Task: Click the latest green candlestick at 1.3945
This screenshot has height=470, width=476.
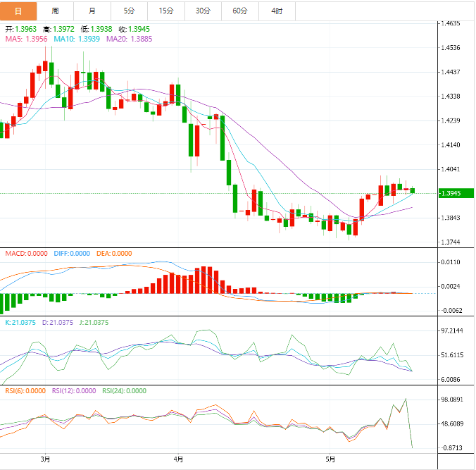Action: tap(412, 190)
